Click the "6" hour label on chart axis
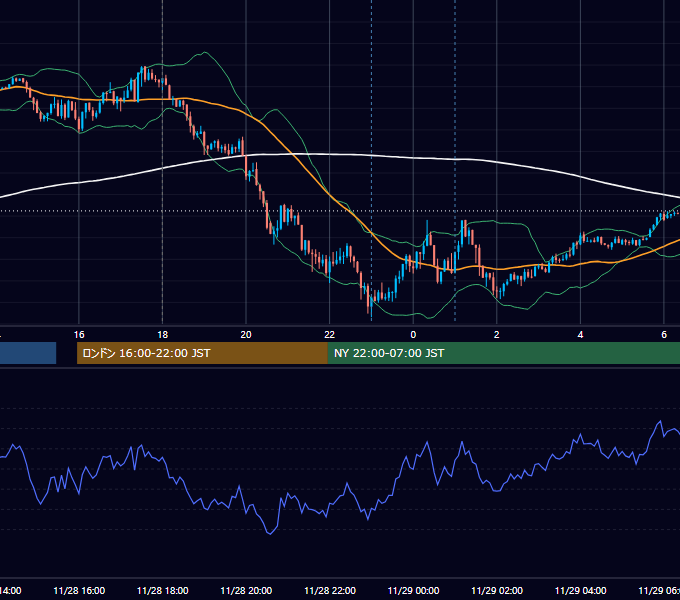 tap(664, 335)
